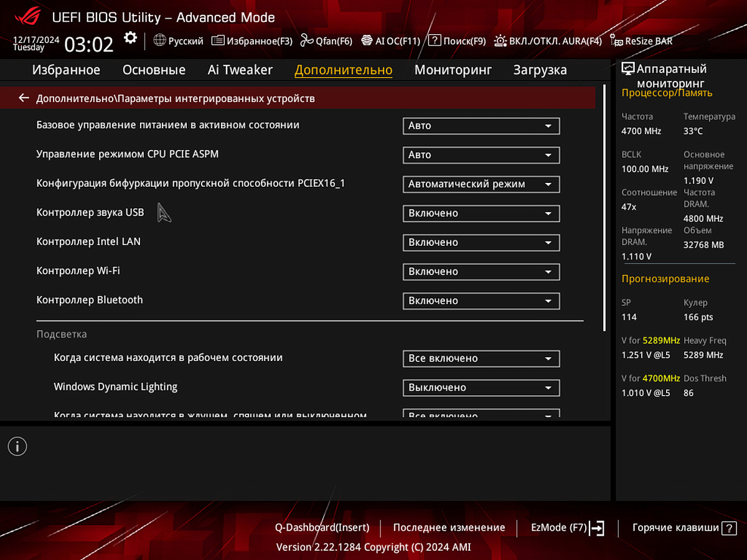747x560 pixels.
Task: Click the 33°C temperature value
Action: pyautogui.click(x=693, y=131)
